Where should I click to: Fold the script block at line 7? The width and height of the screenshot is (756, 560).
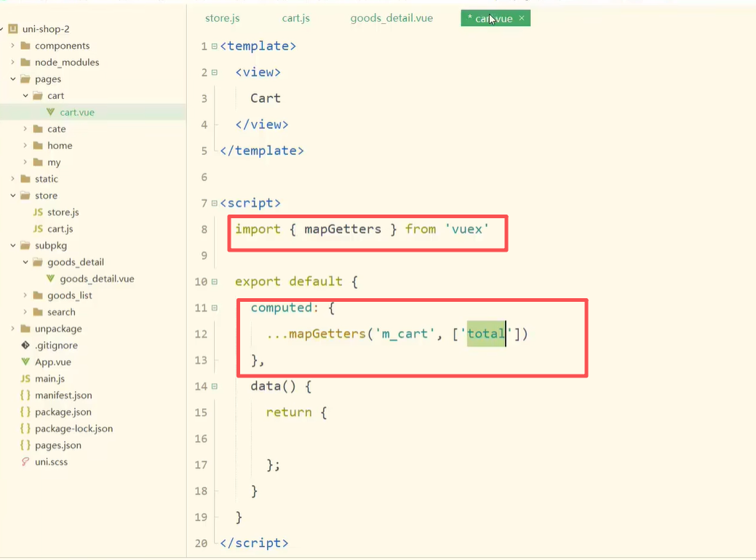(214, 204)
